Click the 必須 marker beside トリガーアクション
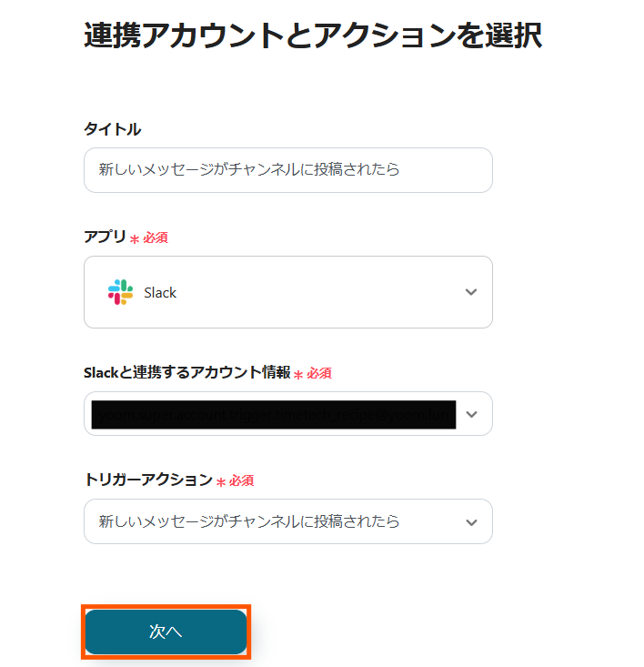This screenshot has height=667, width=644. point(241,480)
